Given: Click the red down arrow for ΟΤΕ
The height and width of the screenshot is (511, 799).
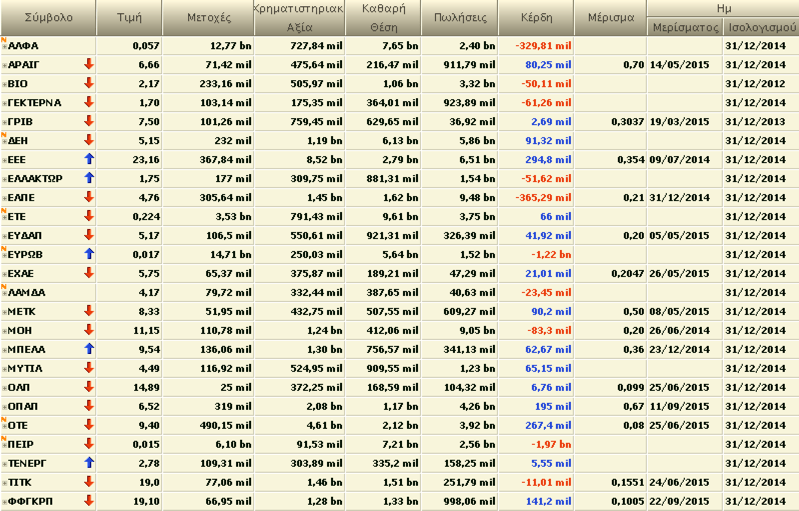Looking at the screenshot, I should tap(89, 425).
